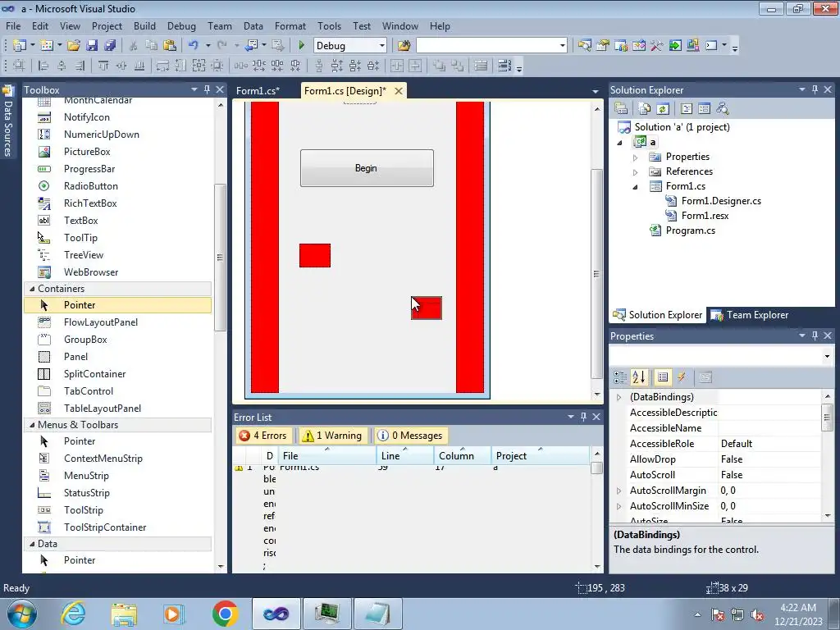The height and width of the screenshot is (630, 840).
Task: Select the right red vertical panel on form
Action: (x=470, y=247)
